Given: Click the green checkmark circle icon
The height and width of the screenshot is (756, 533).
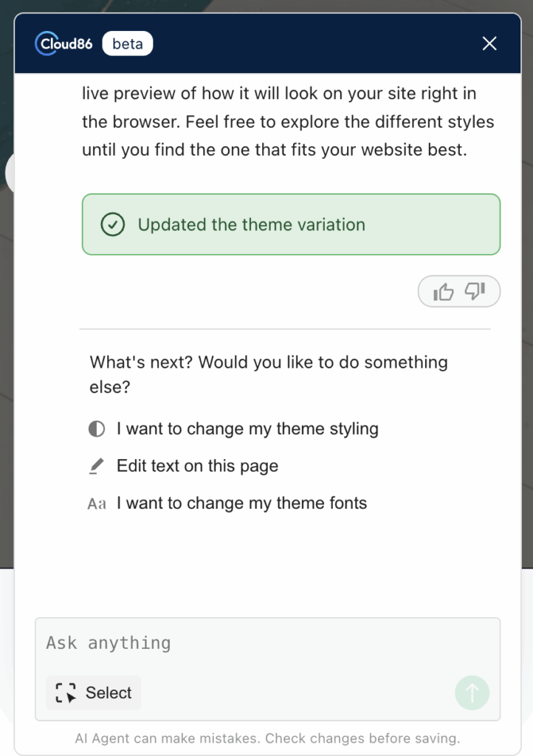Looking at the screenshot, I should (112, 224).
